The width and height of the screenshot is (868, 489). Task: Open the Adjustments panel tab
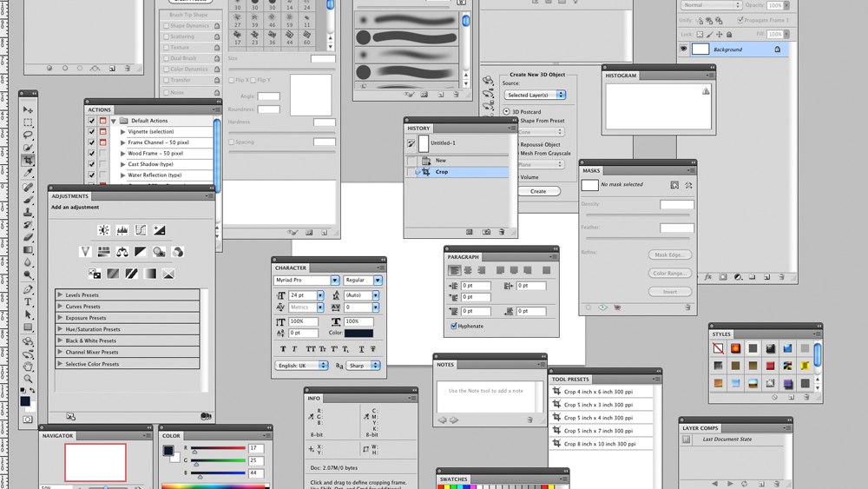coord(69,196)
